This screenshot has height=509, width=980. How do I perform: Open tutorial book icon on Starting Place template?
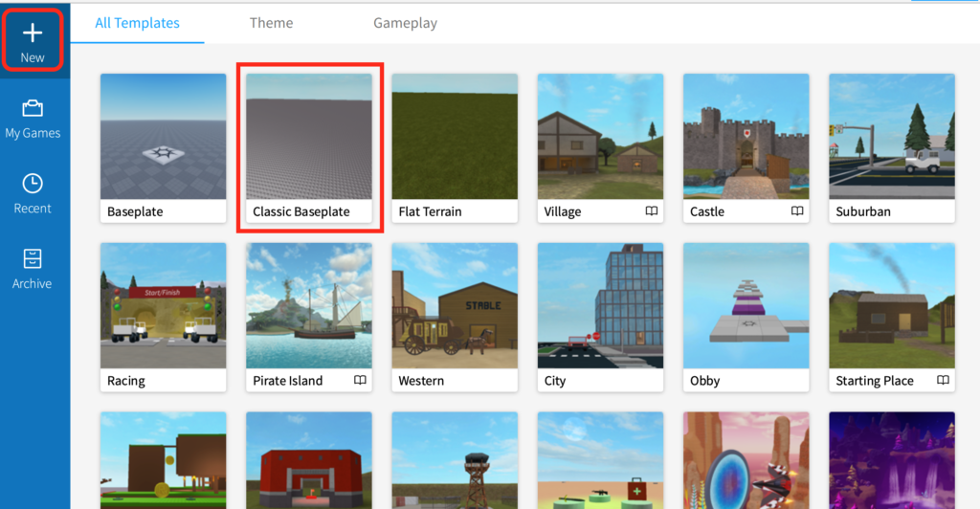pos(943,381)
